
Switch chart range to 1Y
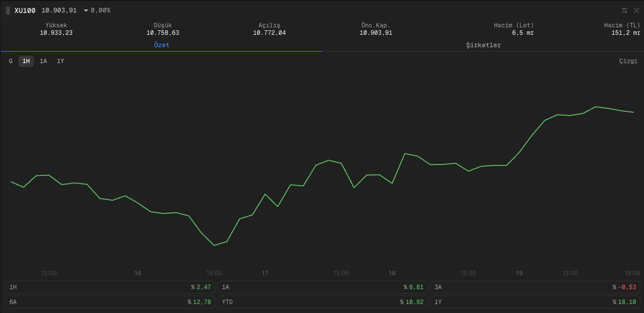(x=60, y=61)
